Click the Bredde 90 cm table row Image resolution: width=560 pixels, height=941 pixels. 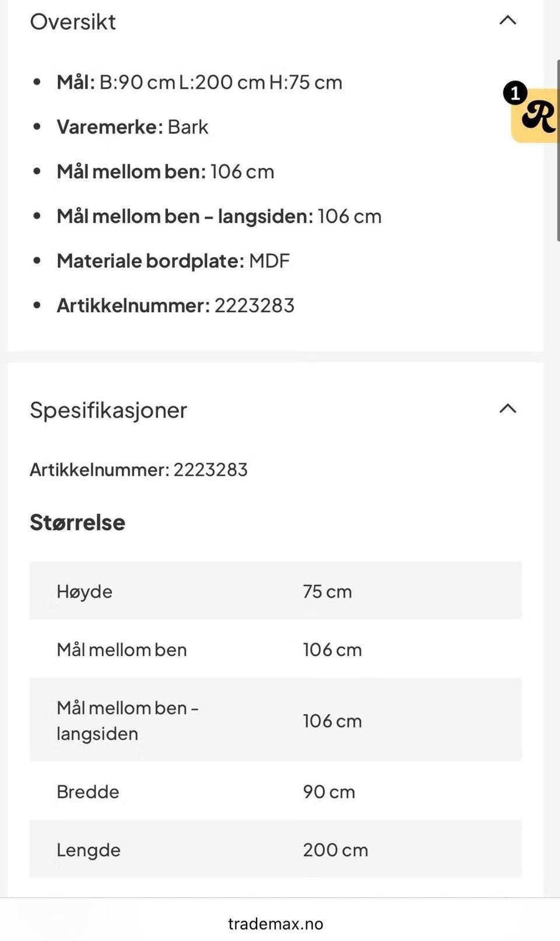coord(275,791)
